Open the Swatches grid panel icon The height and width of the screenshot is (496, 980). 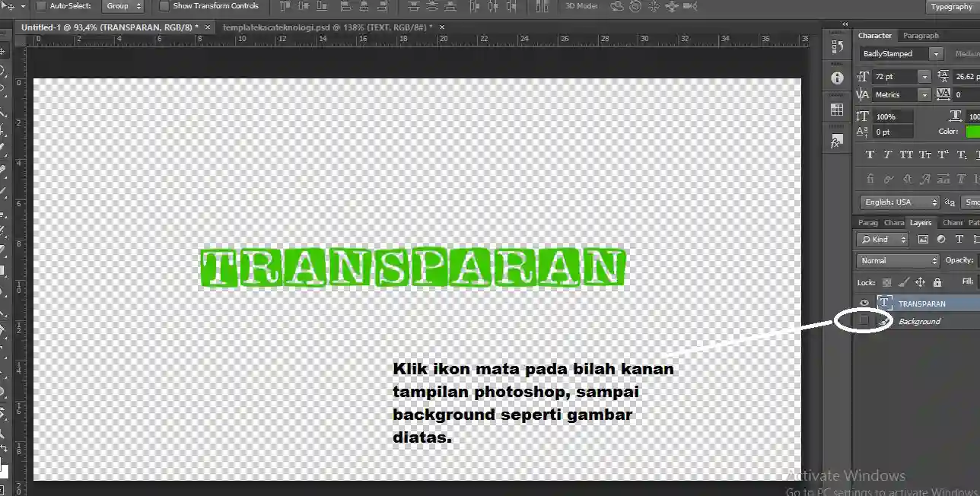click(837, 110)
